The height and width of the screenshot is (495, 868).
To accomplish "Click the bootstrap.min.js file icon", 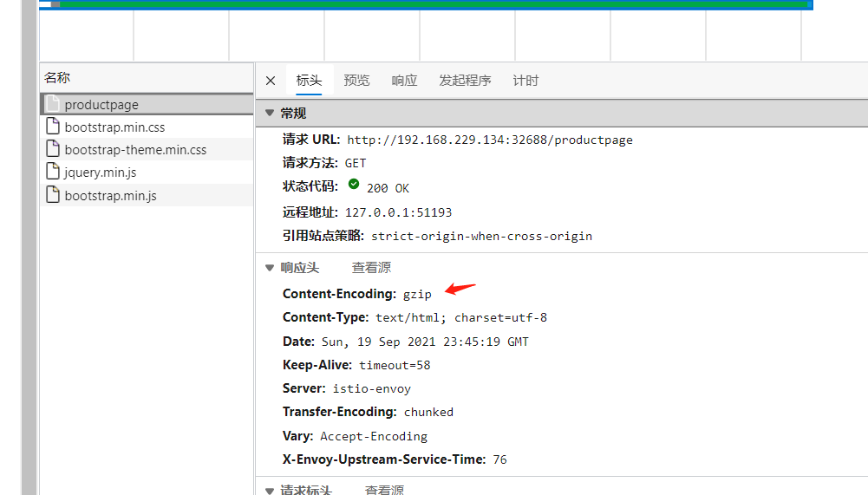I will pyautogui.click(x=53, y=195).
